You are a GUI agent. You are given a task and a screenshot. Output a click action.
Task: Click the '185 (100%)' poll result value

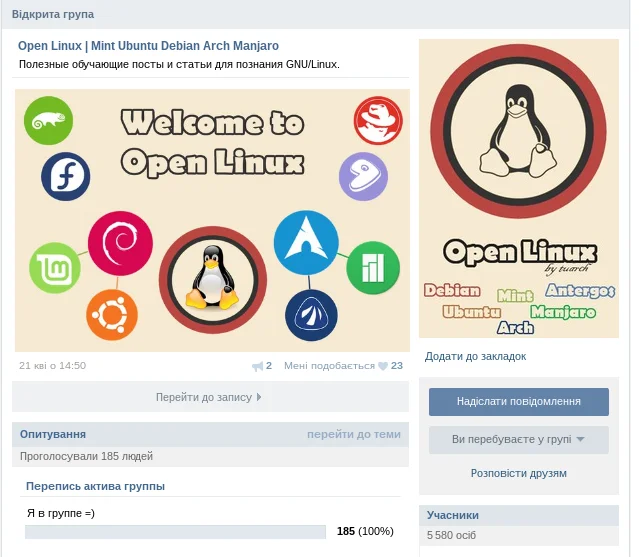tap(365, 531)
